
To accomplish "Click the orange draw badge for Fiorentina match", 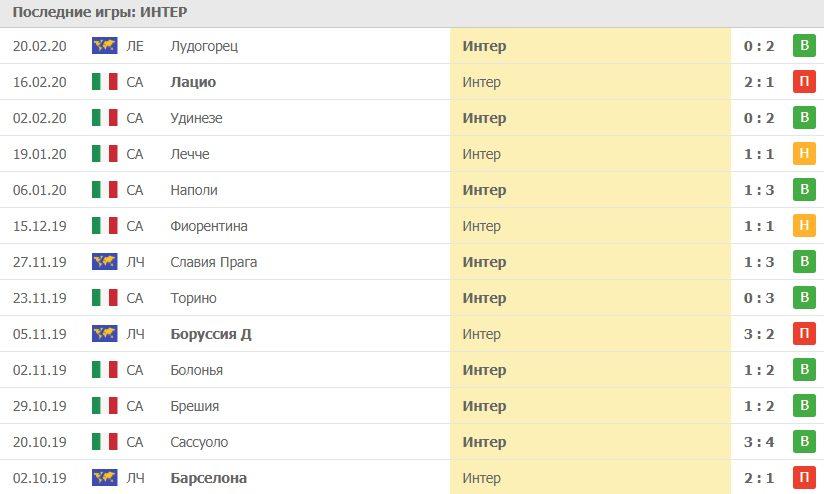I will click(x=804, y=226).
